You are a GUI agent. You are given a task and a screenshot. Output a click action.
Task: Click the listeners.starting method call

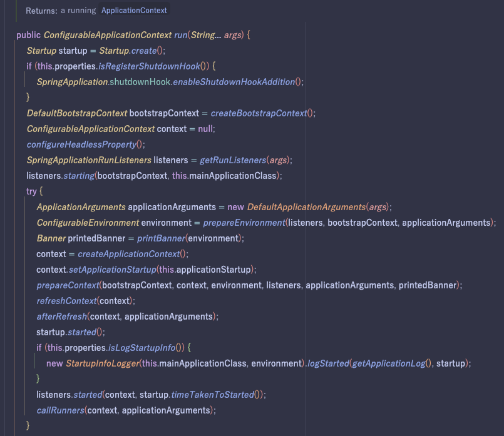[79, 176]
